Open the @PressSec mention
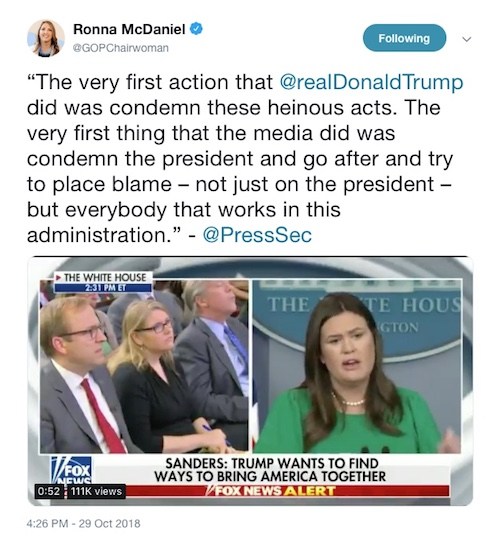 (257, 235)
